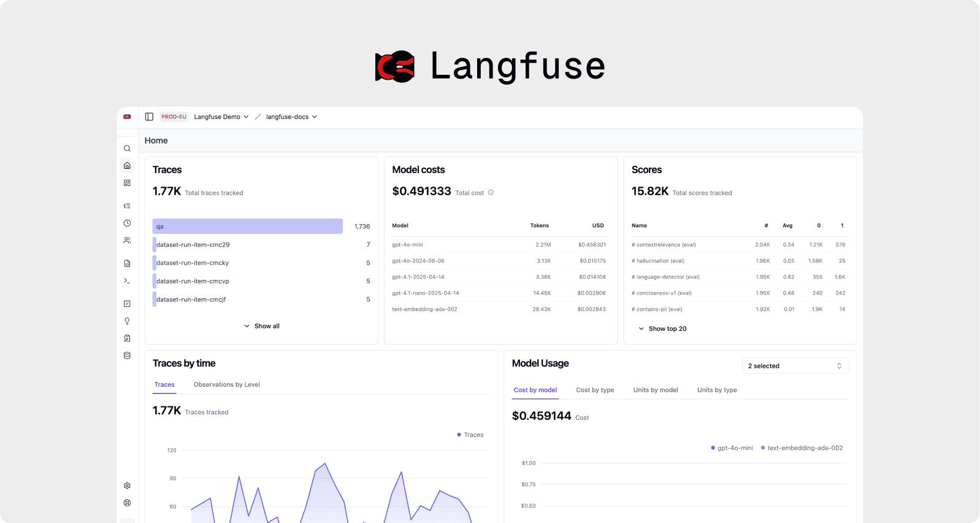This screenshot has height=523, width=980.
Task: Click the dataset-run-item-cmcky trace row
Action: [x=261, y=263]
